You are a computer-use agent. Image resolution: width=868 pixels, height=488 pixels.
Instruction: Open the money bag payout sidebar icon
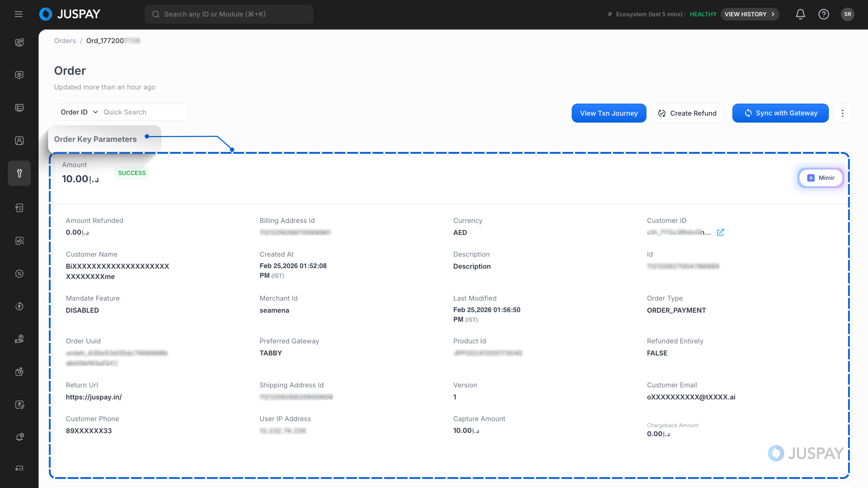click(x=19, y=372)
